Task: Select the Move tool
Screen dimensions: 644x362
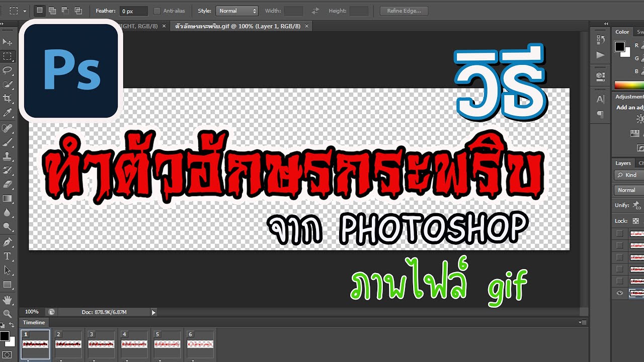Action: 8,42
